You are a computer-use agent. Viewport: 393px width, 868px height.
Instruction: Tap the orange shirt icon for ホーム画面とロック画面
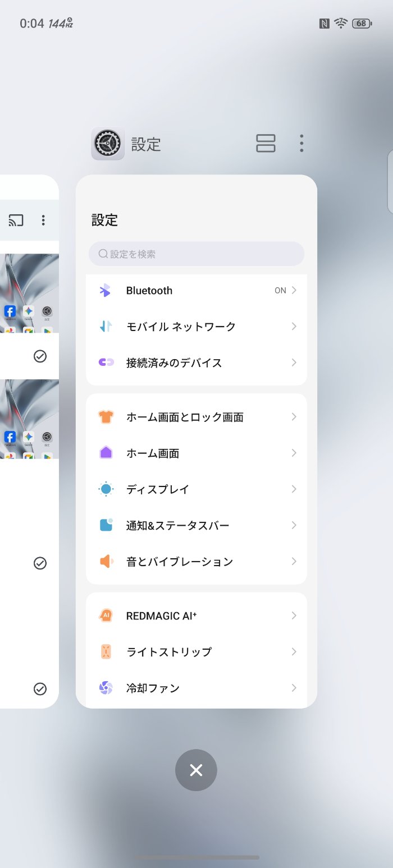[x=106, y=417]
